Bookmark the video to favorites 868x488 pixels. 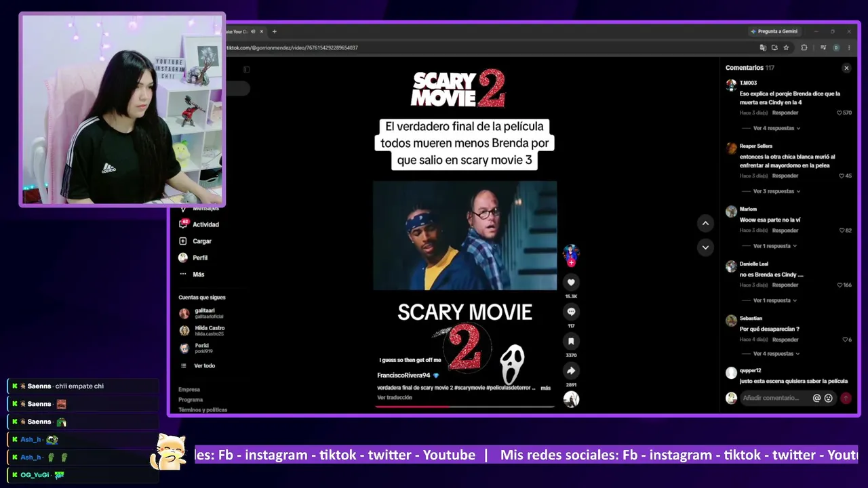click(x=571, y=341)
